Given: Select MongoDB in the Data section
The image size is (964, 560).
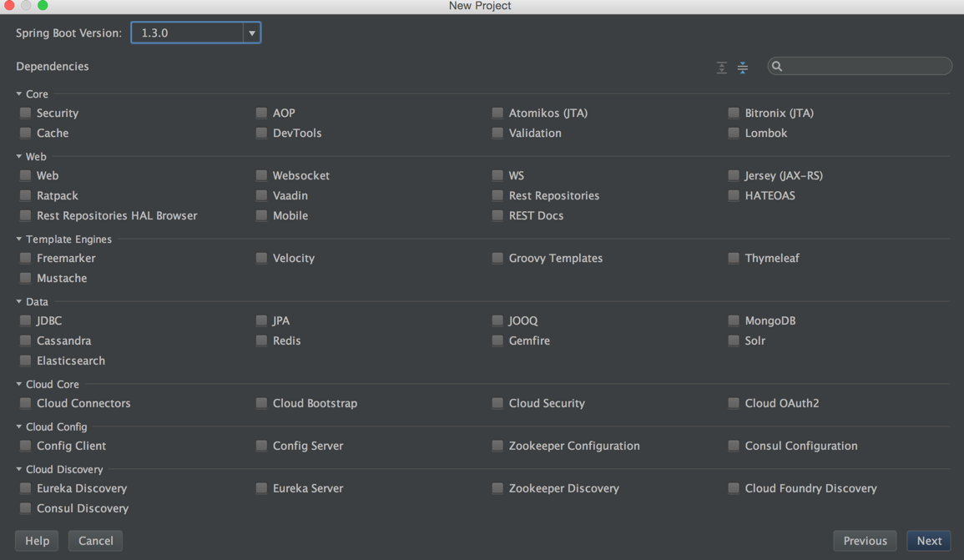Looking at the screenshot, I should point(733,320).
